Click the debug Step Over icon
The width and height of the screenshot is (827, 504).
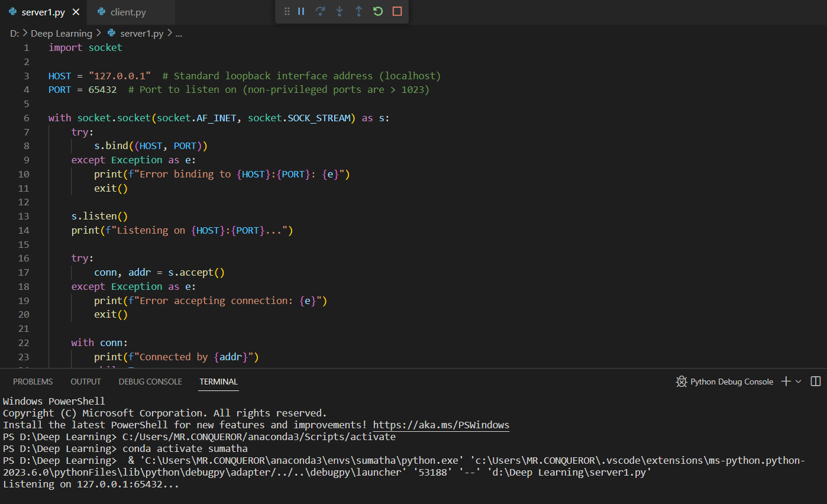click(x=320, y=11)
